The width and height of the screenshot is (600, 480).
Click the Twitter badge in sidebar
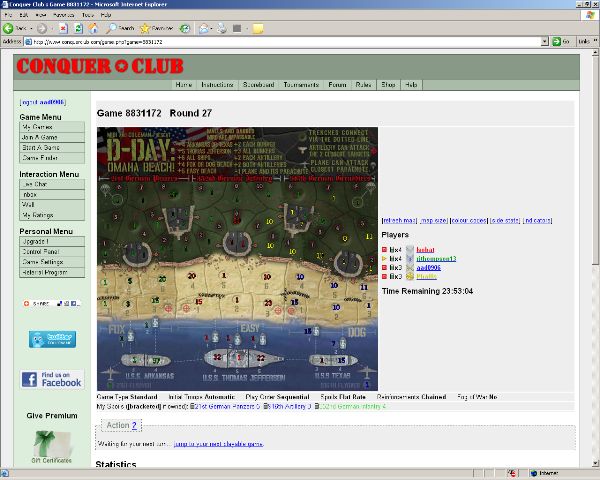tap(52, 339)
